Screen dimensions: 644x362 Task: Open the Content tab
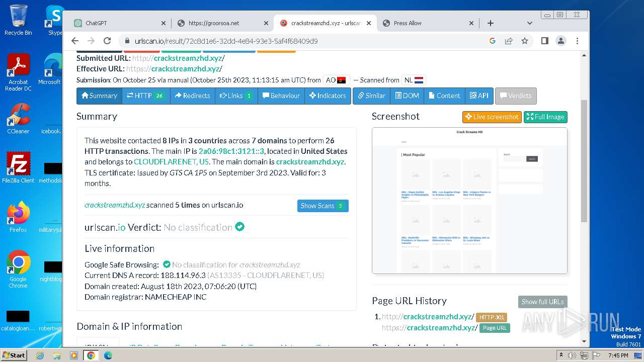pos(444,96)
